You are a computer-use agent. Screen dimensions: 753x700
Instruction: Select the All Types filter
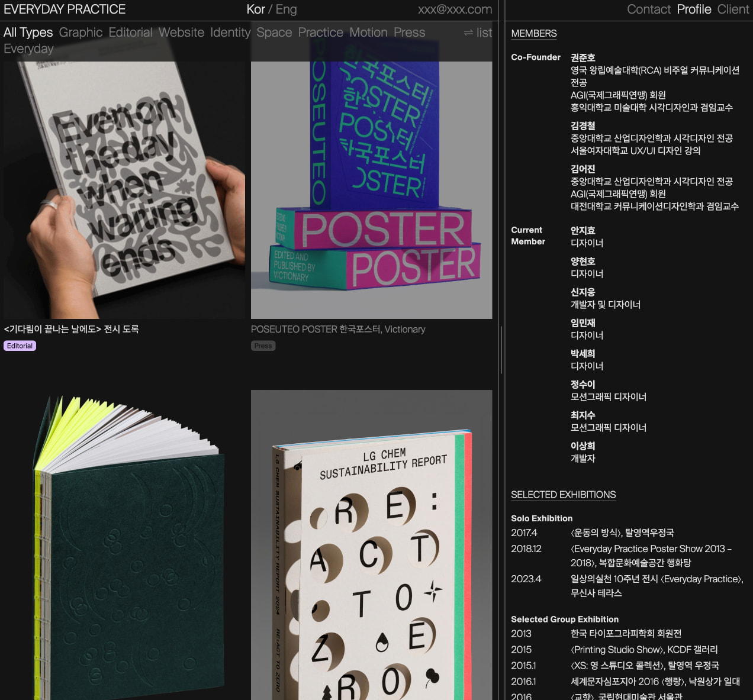[x=28, y=33]
